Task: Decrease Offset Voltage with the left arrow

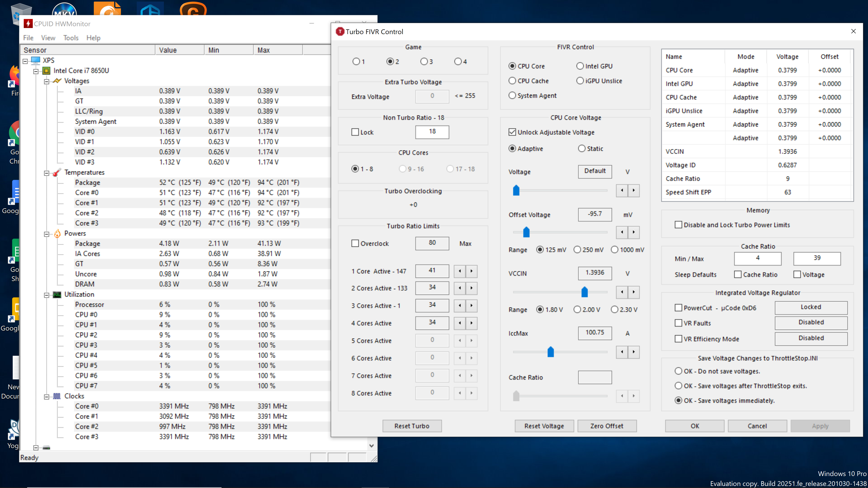Action: coord(622,232)
